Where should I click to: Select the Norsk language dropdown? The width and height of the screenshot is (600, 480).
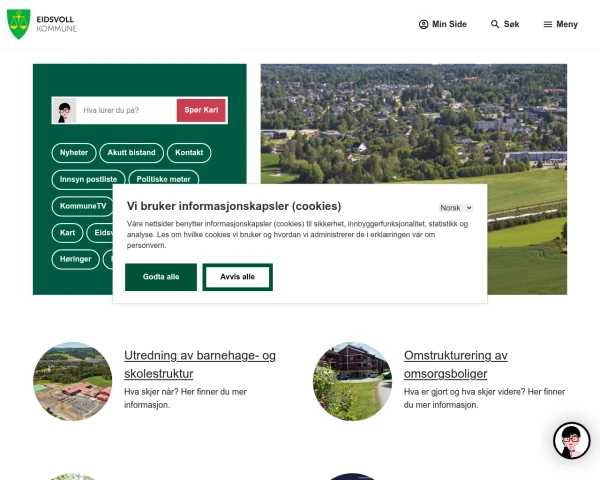pyautogui.click(x=456, y=207)
